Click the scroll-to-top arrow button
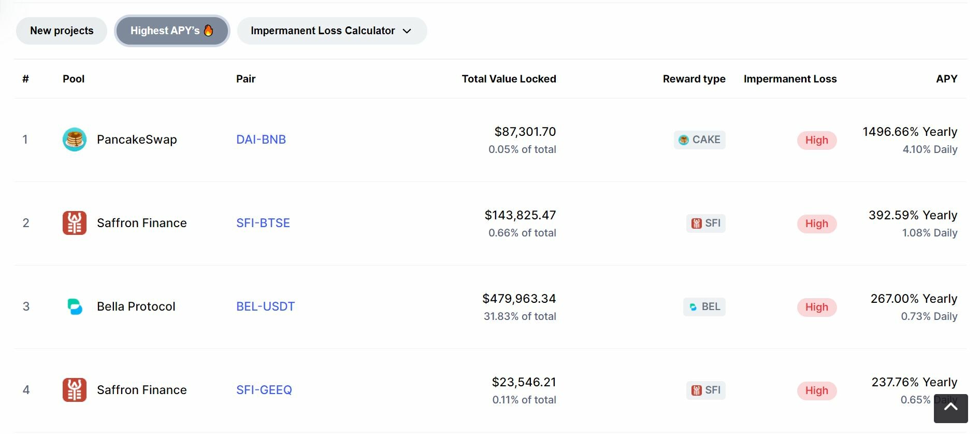Image resolution: width=980 pixels, height=434 pixels. (950, 409)
